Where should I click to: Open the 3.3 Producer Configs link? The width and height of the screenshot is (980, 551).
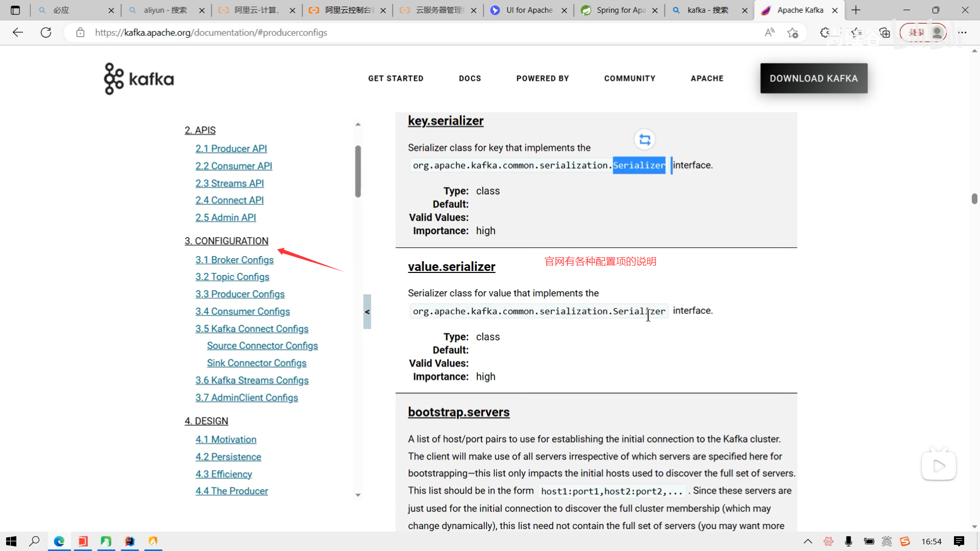[x=240, y=294]
